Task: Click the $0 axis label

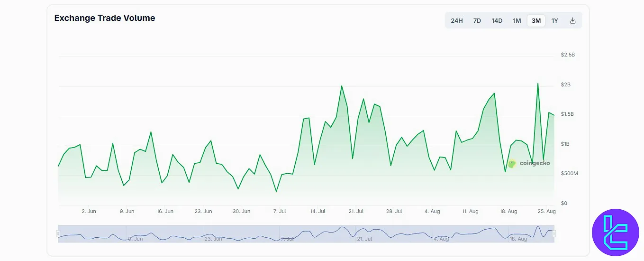Action: (564, 203)
